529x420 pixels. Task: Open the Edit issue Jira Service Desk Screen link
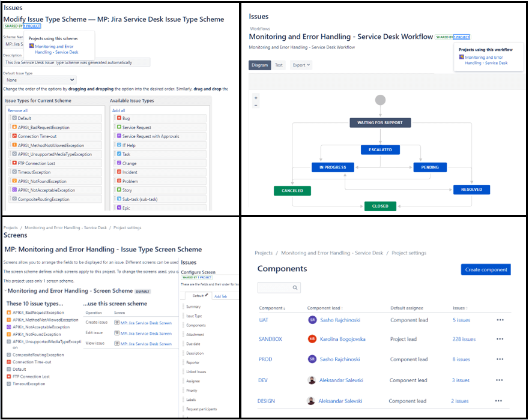pos(146,334)
